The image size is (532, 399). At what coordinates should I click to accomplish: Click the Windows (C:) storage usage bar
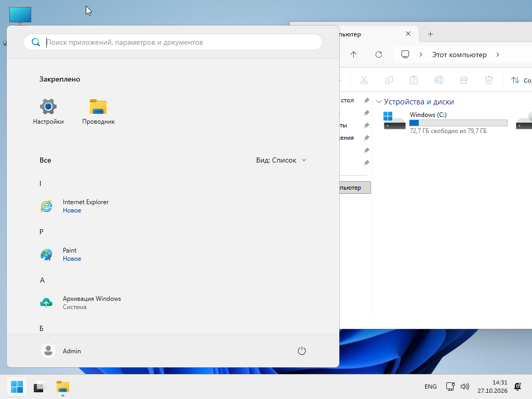[x=458, y=123]
